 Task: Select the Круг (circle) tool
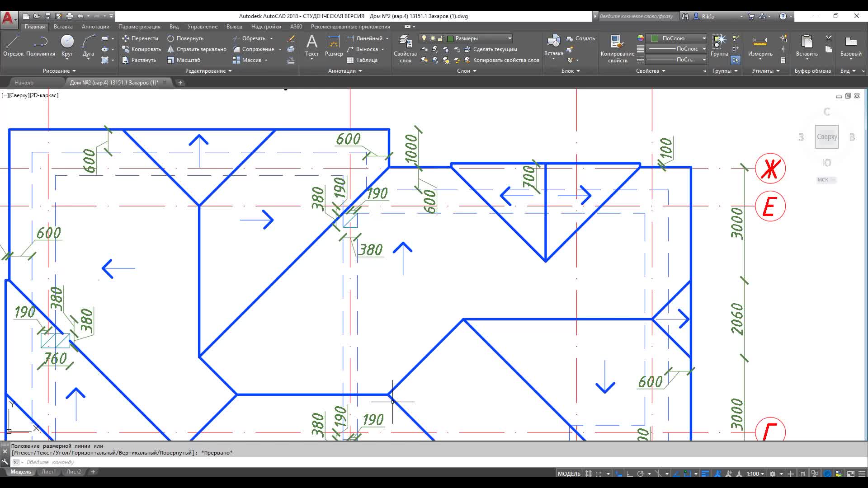(67, 46)
